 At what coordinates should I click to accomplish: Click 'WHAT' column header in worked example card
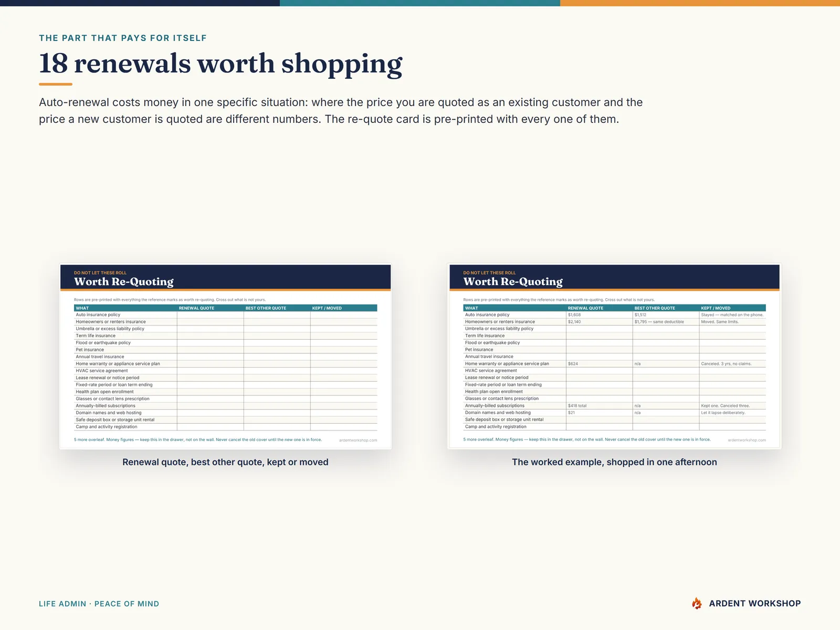[471, 308]
